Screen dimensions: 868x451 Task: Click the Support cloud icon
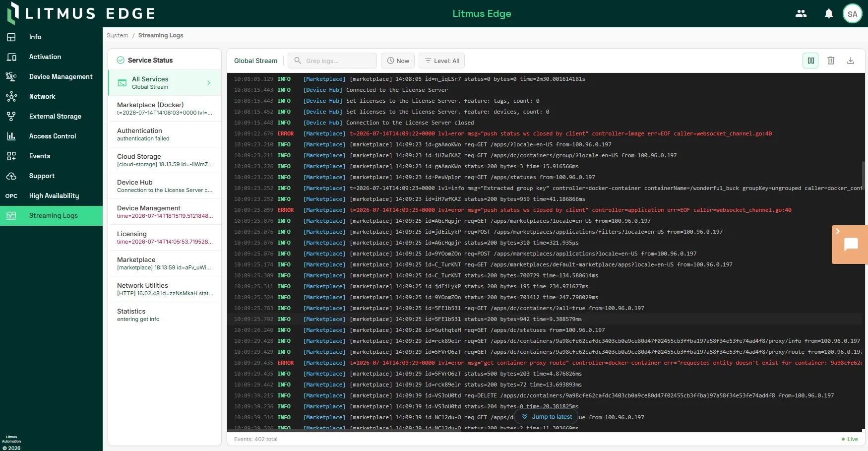(x=11, y=176)
